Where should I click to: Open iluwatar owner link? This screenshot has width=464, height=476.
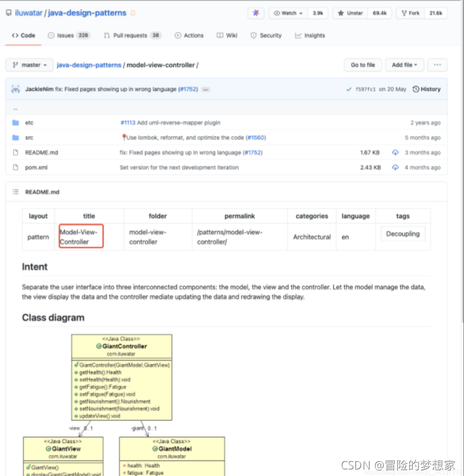click(x=29, y=13)
